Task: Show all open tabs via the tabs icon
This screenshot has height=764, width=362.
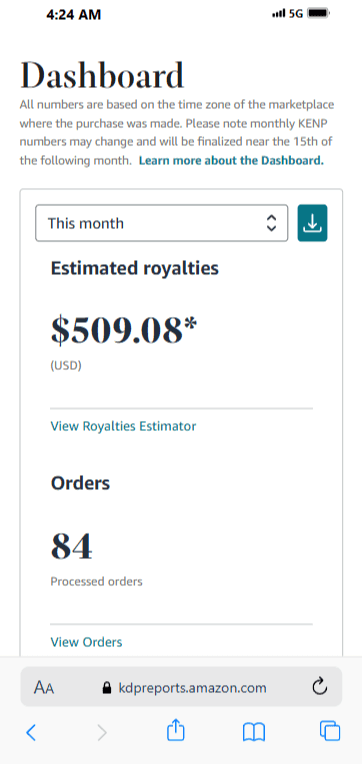Action: coord(330,731)
